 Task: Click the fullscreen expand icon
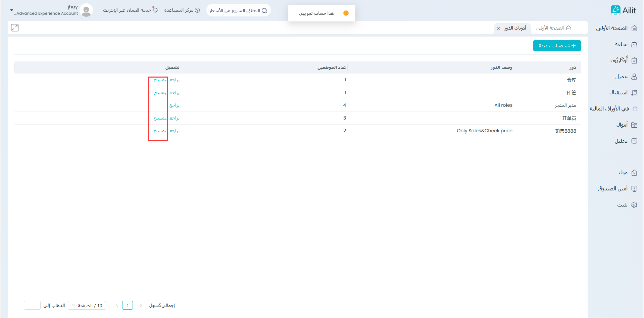tap(15, 28)
